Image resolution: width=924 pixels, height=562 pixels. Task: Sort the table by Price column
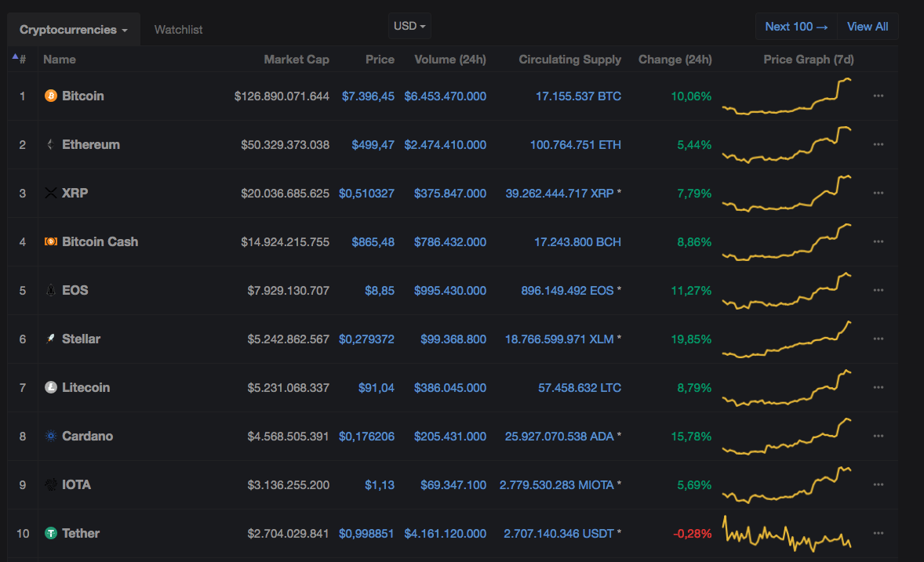(x=380, y=60)
